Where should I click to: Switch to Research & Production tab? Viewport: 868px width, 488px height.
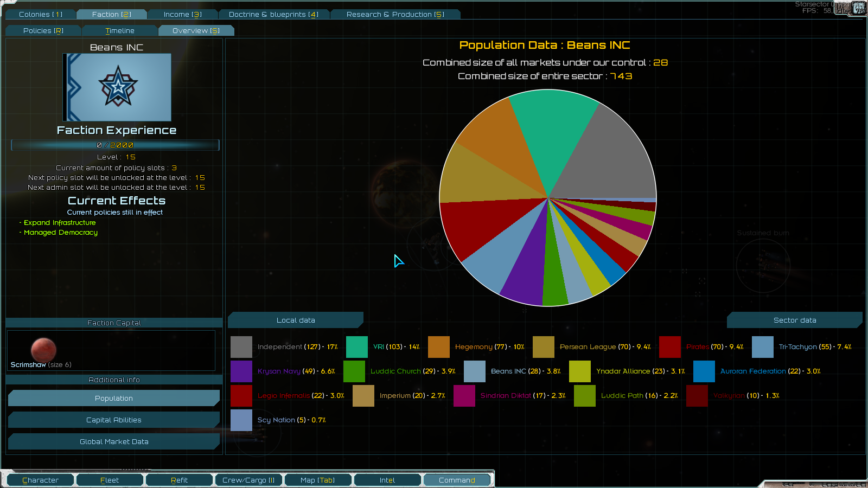click(395, 15)
